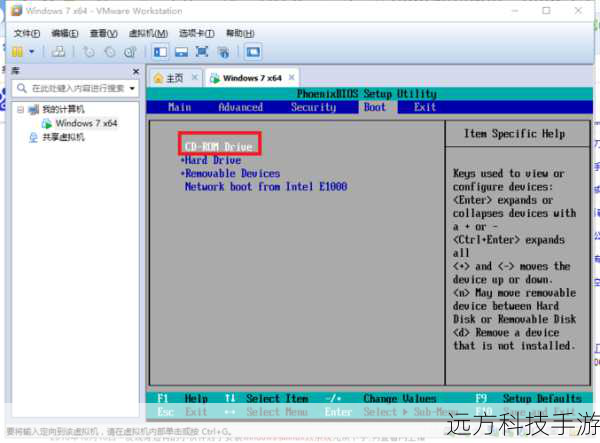Open the 帮助(H) menu
Image resolution: width=600 pixels, height=443 pixels.
pyautogui.click(x=240, y=33)
